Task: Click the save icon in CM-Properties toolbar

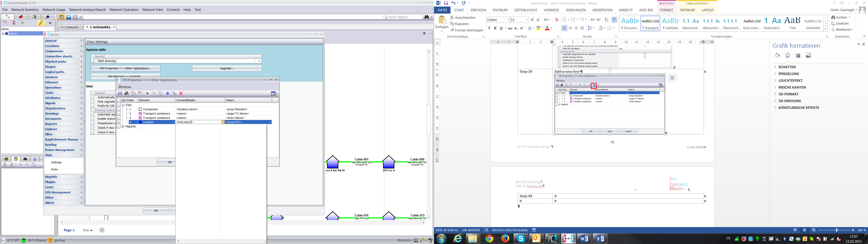Action: (120, 93)
